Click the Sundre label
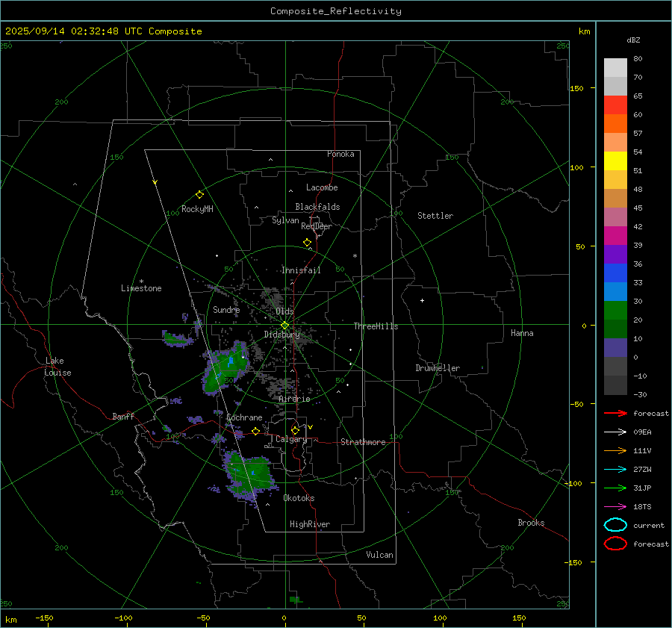 (x=226, y=310)
